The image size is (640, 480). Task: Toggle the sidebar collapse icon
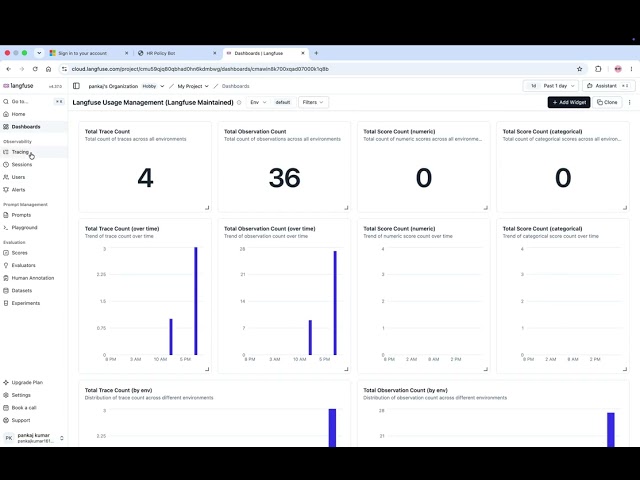click(x=76, y=86)
